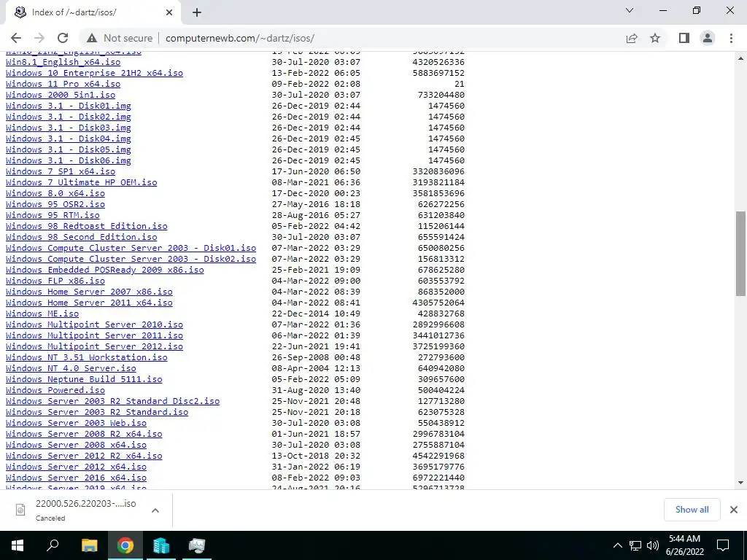This screenshot has height=560, width=747.
Task: Click the browser Forward arrow
Action: [x=39, y=38]
